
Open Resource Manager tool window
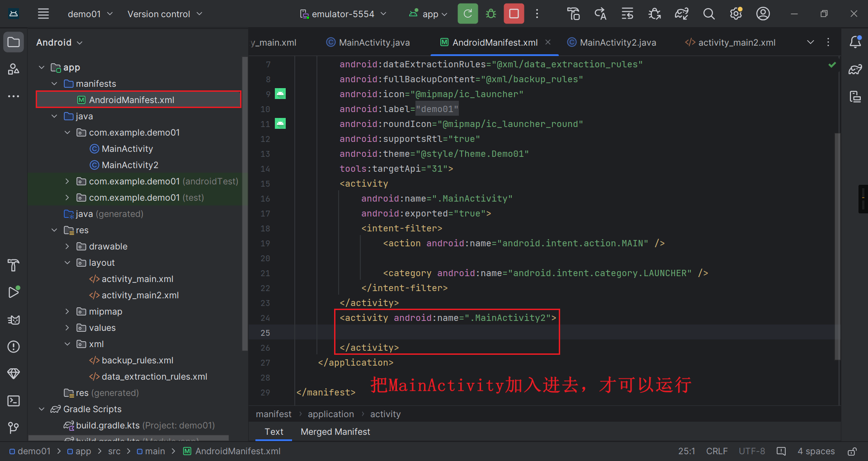(x=14, y=69)
